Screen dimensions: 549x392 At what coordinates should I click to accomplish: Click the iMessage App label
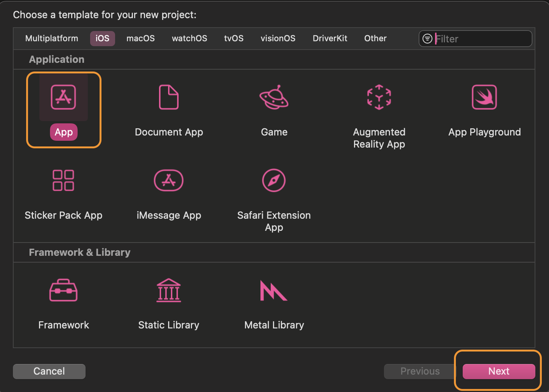[x=169, y=215]
